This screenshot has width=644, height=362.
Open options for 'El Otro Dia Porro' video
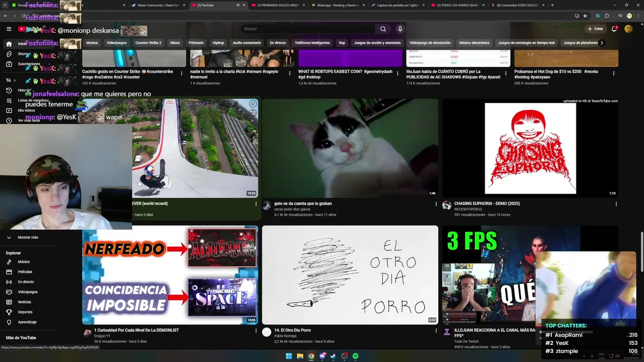point(436,330)
